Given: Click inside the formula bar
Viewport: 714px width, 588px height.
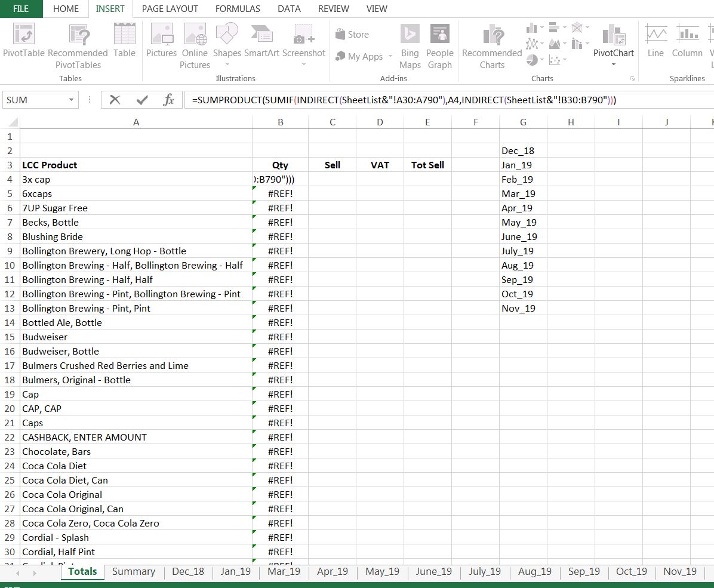Looking at the screenshot, I should [x=449, y=100].
